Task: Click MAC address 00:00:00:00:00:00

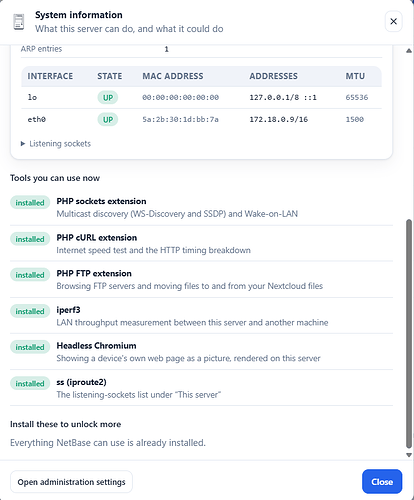Action: (181, 97)
